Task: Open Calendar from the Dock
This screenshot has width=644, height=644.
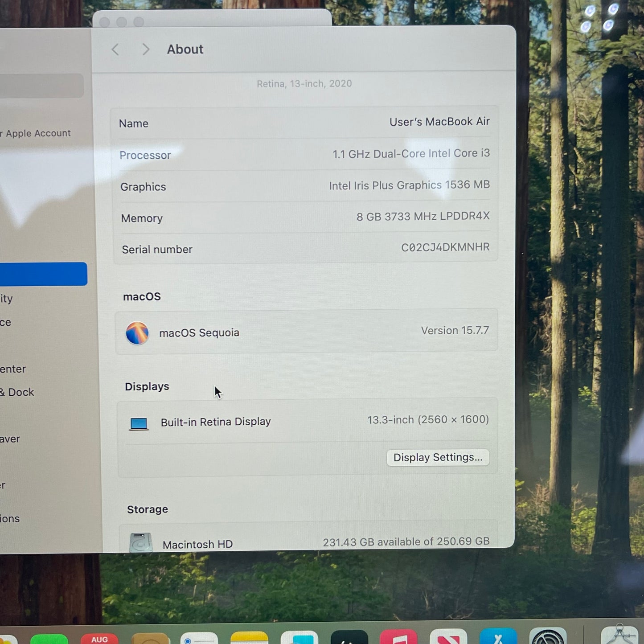Action: (99, 639)
